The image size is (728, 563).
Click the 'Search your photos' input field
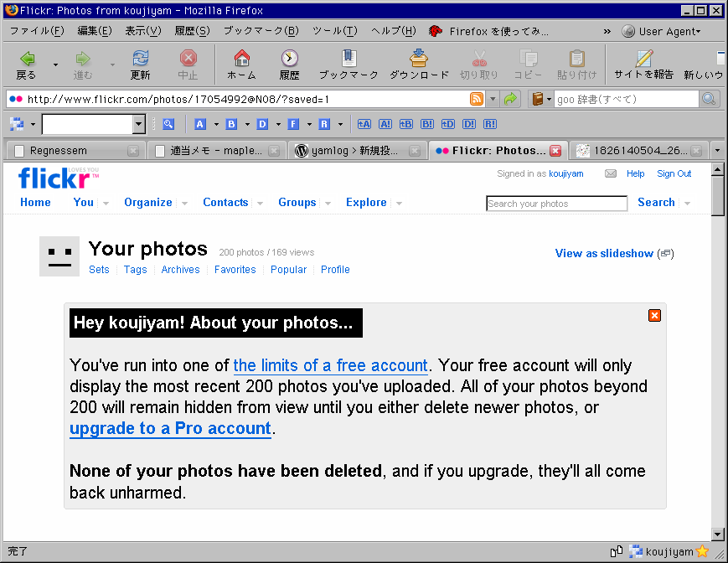[x=556, y=204]
